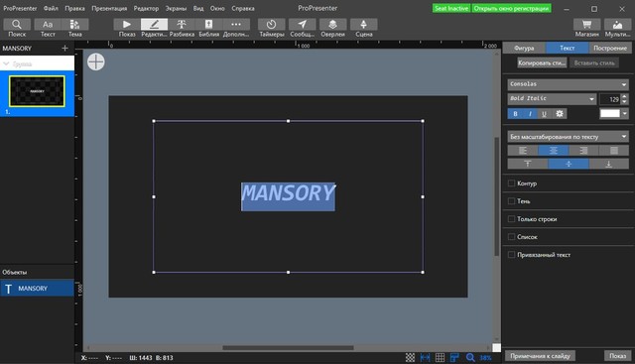Open the Магазин store cart icon
635x364 pixels.
pyautogui.click(x=586, y=24)
